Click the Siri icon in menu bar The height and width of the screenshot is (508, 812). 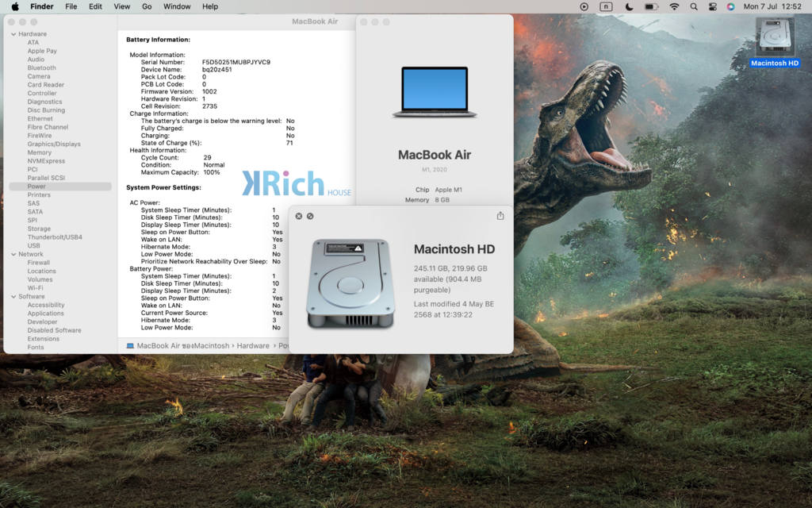coord(730,6)
